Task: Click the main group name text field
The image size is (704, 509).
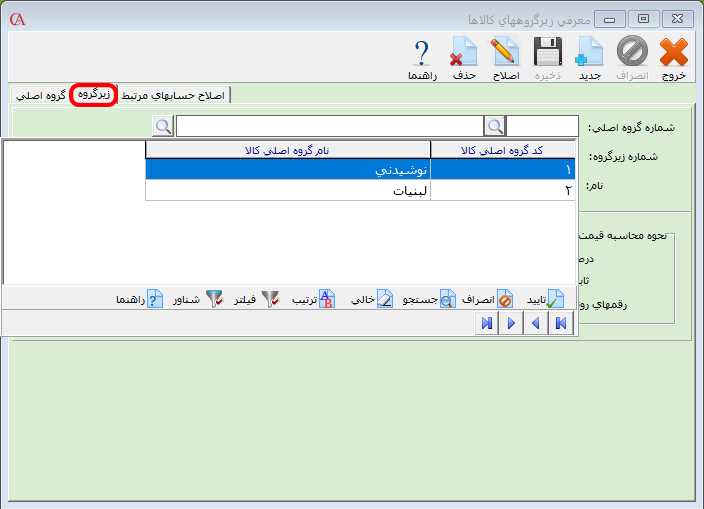Action: point(330,126)
